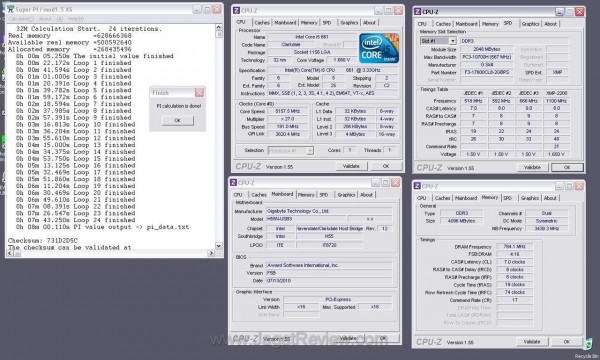Switch to Caches tab in the CPU-Z processor window
The width and height of the screenshot is (600, 360).
tap(262, 23)
